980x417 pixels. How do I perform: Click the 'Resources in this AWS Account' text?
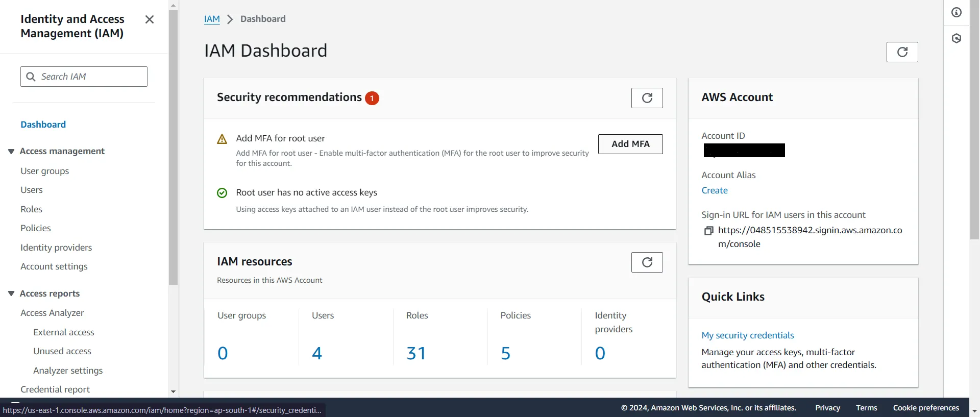[x=269, y=280]
